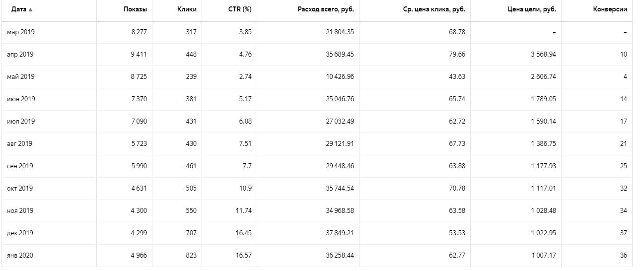Click the июн 2019 date cell

tap(21, 99)
